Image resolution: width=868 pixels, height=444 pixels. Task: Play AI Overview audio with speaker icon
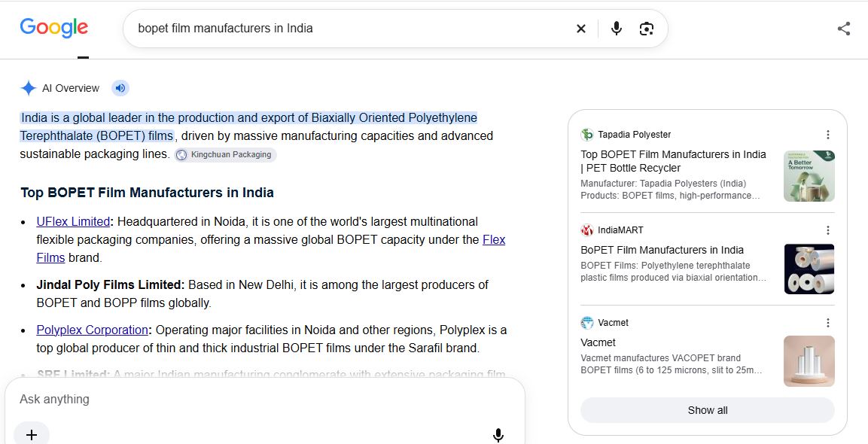[x=120, y=88]
